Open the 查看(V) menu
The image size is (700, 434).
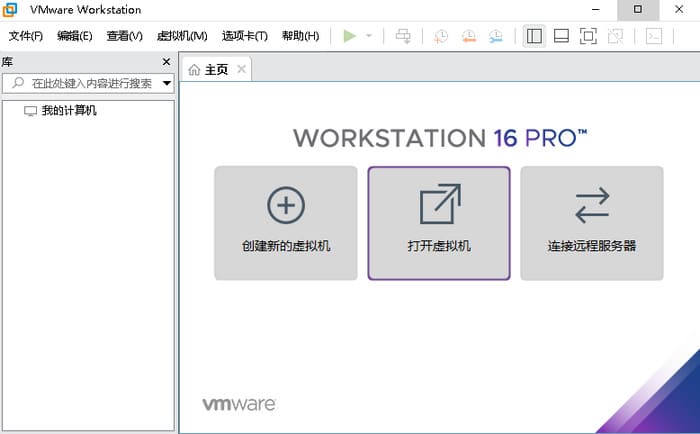(124, 36)
